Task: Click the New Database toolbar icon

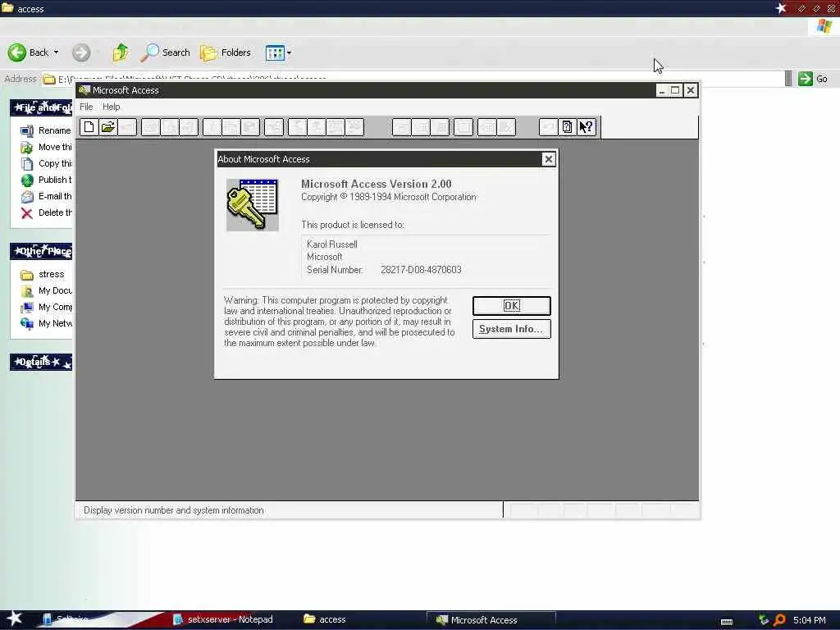Action: point(89,127)
